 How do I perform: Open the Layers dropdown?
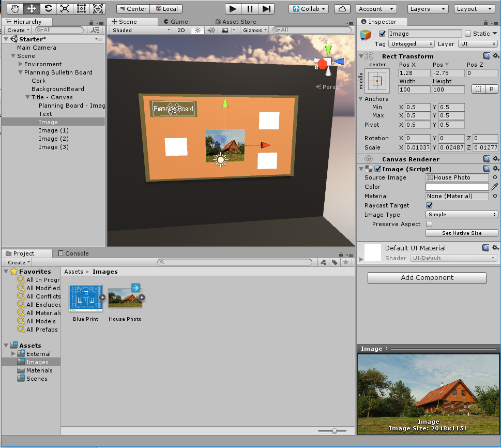coord(428,9)
